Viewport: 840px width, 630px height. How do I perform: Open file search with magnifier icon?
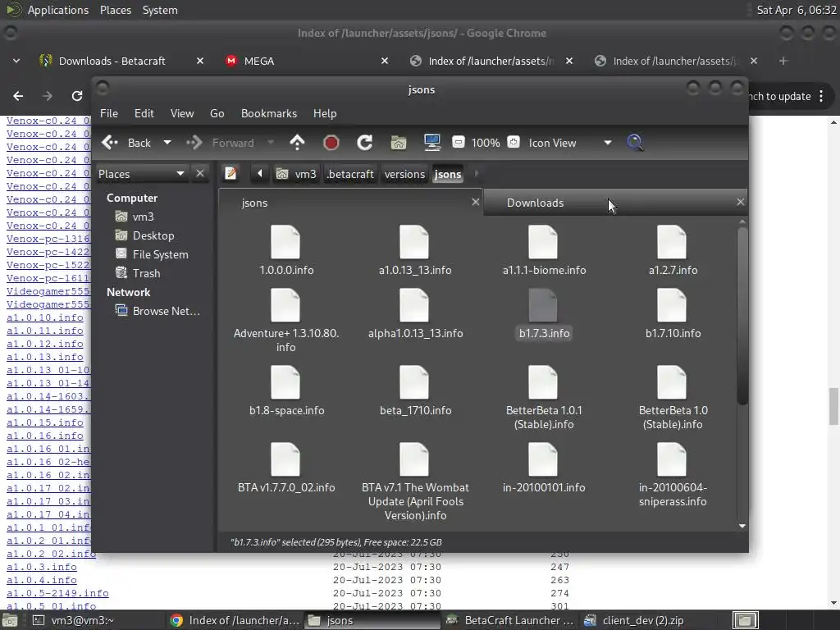tap(635, 143)
